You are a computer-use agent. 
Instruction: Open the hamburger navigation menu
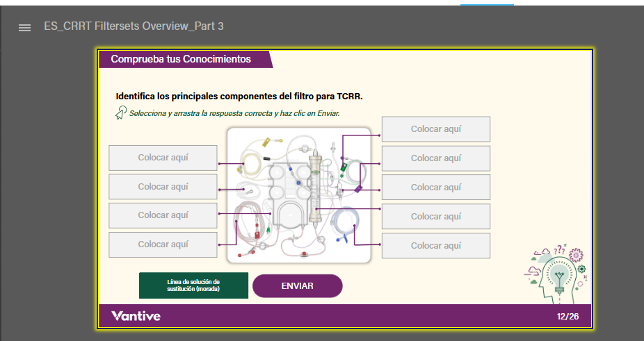(x=24, y=28)
